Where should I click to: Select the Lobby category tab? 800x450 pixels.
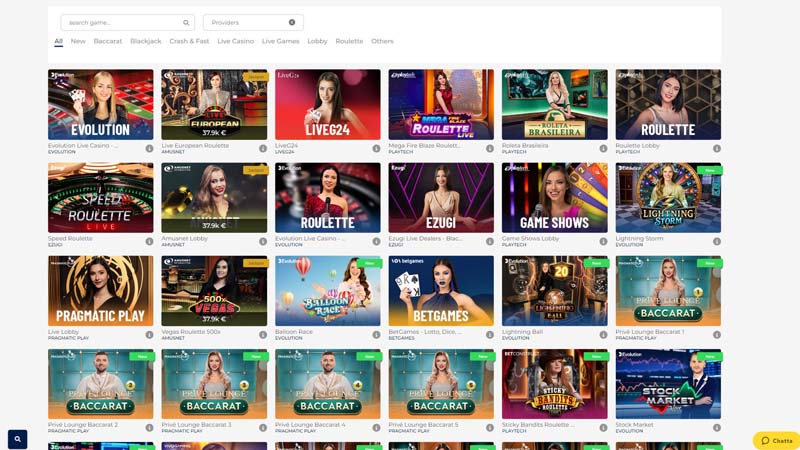click(317, 41)
